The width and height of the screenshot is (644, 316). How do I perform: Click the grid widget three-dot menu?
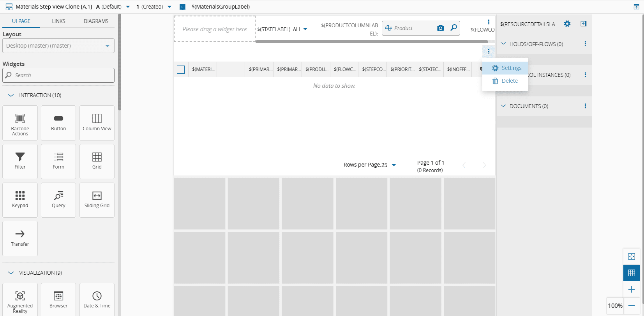pyautogui.click(x=489, y=51)
